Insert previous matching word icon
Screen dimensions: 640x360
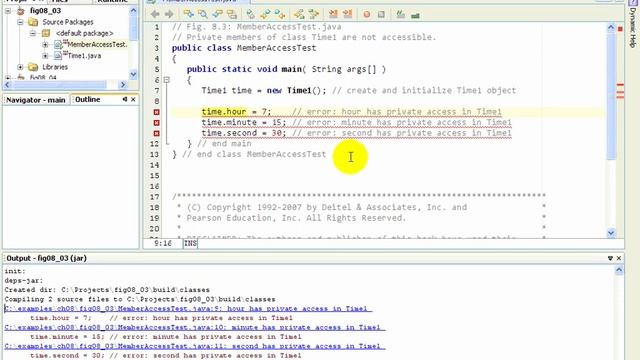tap(299, 14)
